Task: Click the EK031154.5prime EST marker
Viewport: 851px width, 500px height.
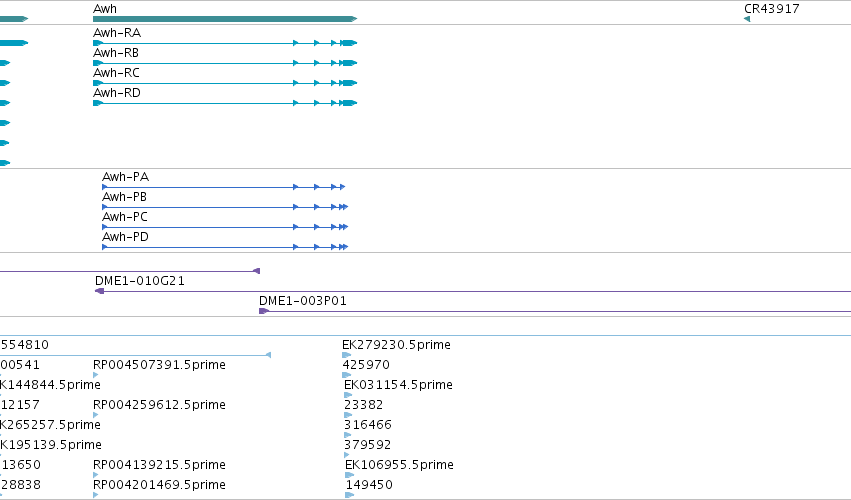Action: point(348,395)
